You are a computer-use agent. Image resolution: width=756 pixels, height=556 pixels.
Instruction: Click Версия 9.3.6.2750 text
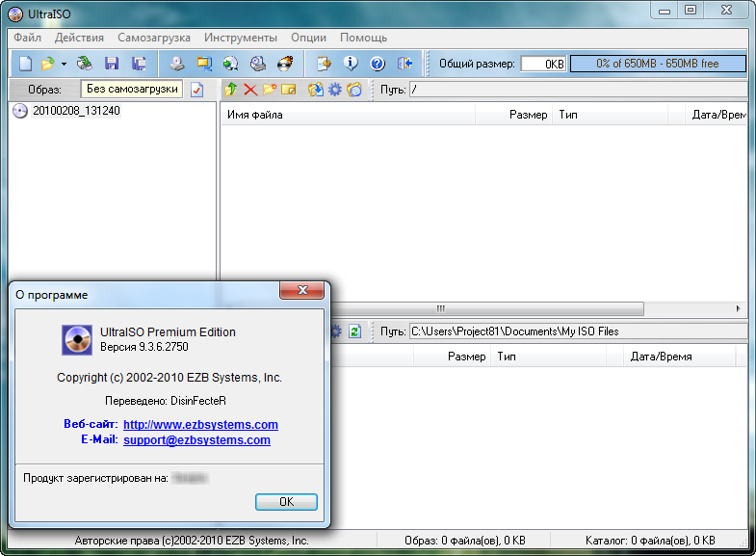click(x=144, y=347)
